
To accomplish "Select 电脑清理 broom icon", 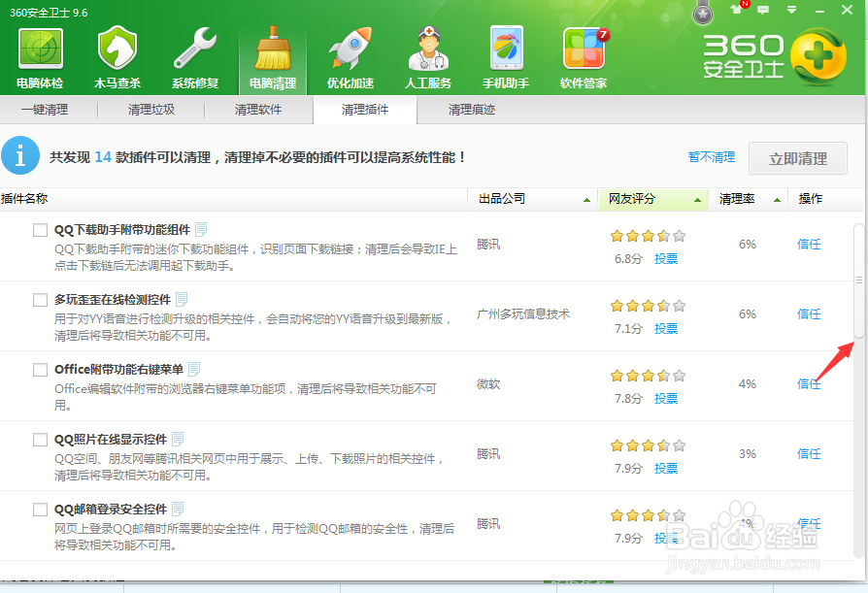I will [x=273, y=49].
